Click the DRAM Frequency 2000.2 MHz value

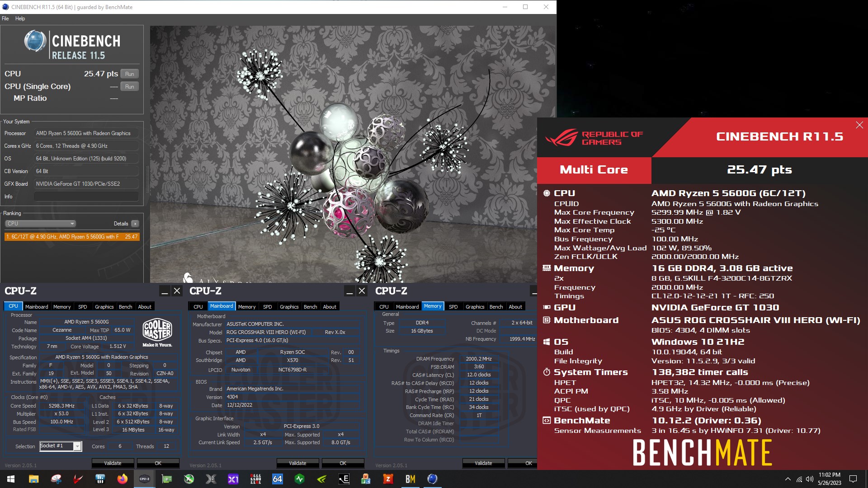click(x=479, y=359)
